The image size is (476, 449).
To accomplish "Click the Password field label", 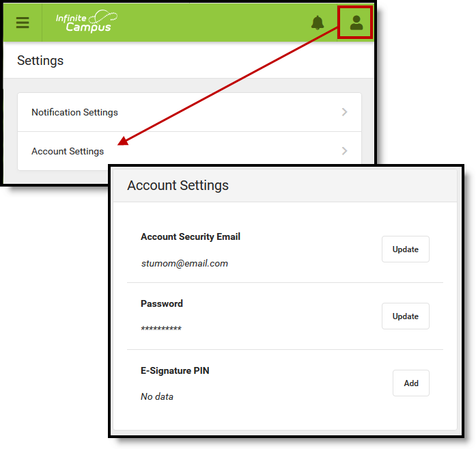I will click(162, 303).
